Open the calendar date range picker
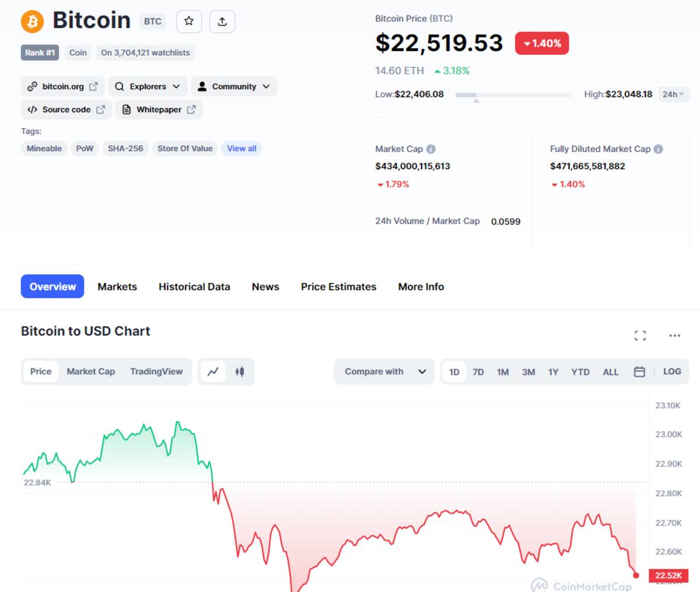Screen dimensions: 700x592 [639, 372]
